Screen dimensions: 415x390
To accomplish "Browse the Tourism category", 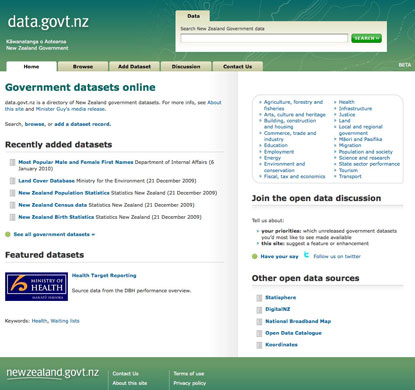I will (348, 170).
